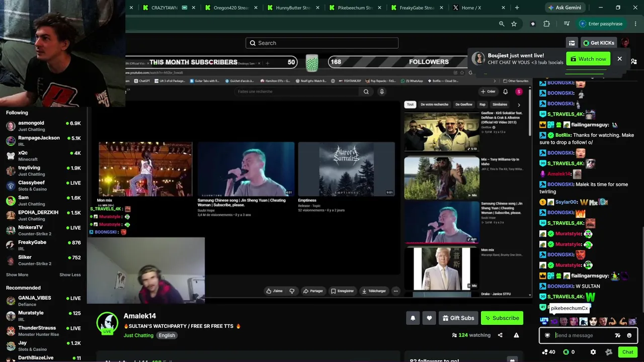644x362 pixels.
Task: Click the Gift Subs button
Action: pyautogui.click(x=458, y=318)
